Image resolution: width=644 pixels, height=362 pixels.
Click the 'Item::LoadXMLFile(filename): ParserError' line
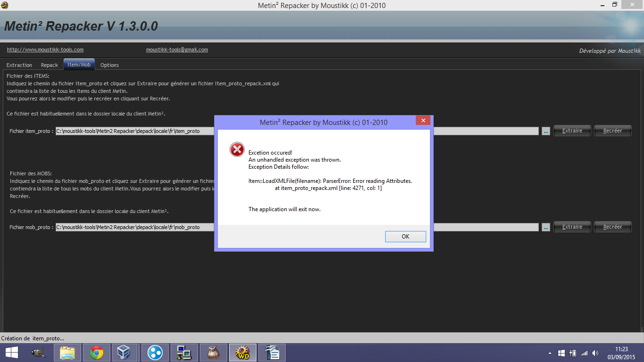point(330,181)
